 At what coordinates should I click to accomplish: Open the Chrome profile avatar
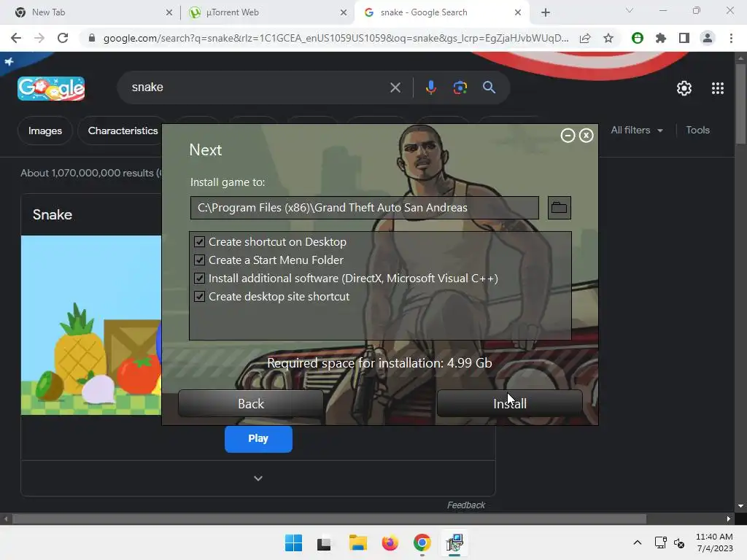(708, 38)
